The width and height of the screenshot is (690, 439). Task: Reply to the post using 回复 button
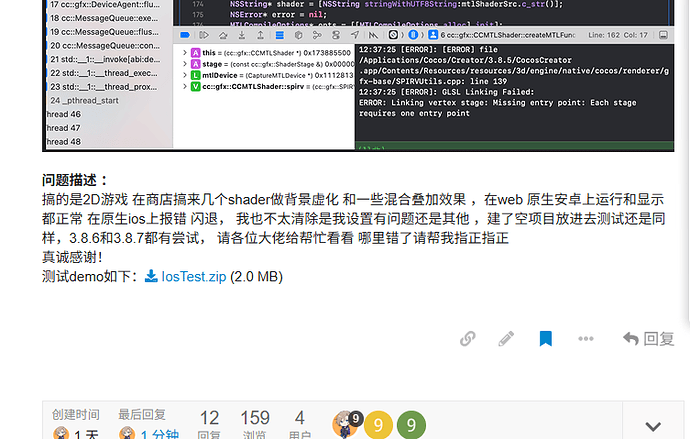coord(649,339)
